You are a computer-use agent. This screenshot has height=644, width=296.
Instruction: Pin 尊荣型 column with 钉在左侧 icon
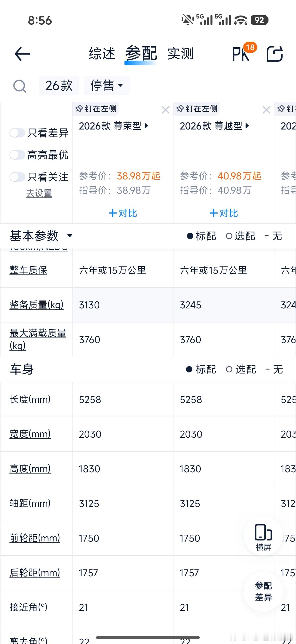96,109
